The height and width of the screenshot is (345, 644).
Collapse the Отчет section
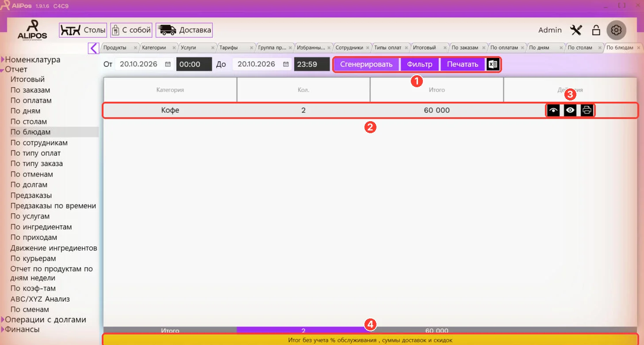point(3,70)
